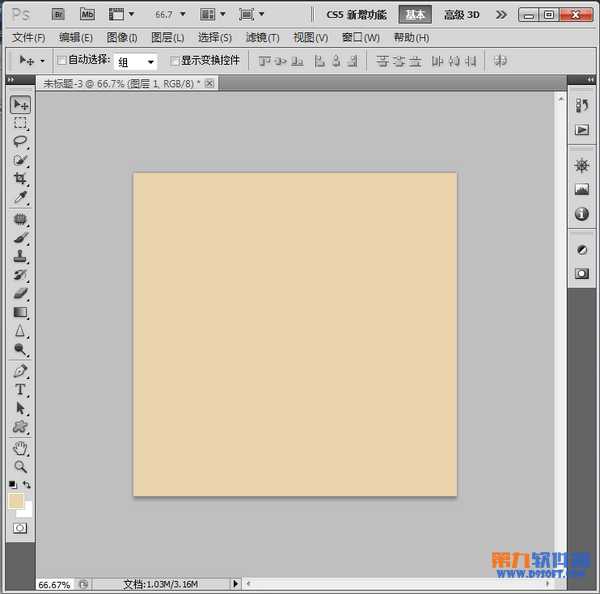Open the 66.7 zoom level dropdown
This screenshot has height=594, width=600.
(170, 15)
